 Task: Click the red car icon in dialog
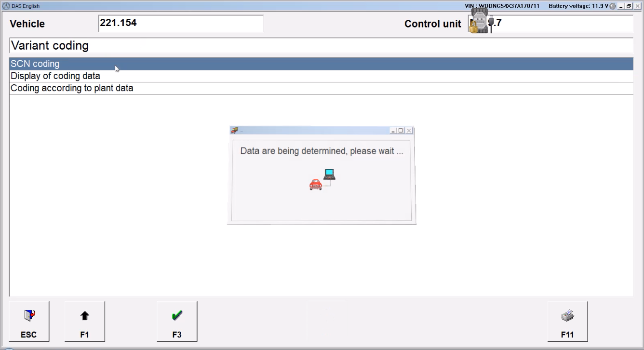316,184
